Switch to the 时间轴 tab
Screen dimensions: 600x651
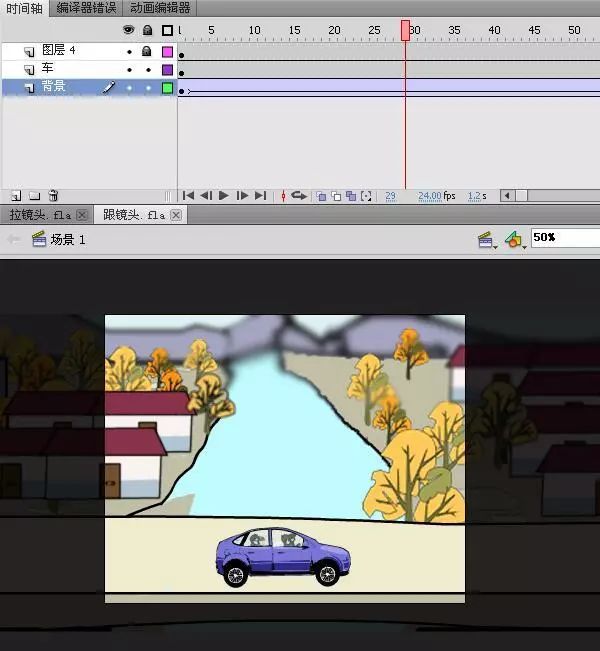[x=24, y=8]
